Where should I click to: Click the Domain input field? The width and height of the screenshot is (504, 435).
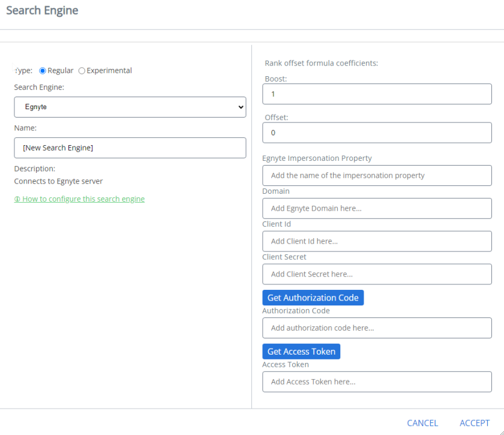coord(377,208)
